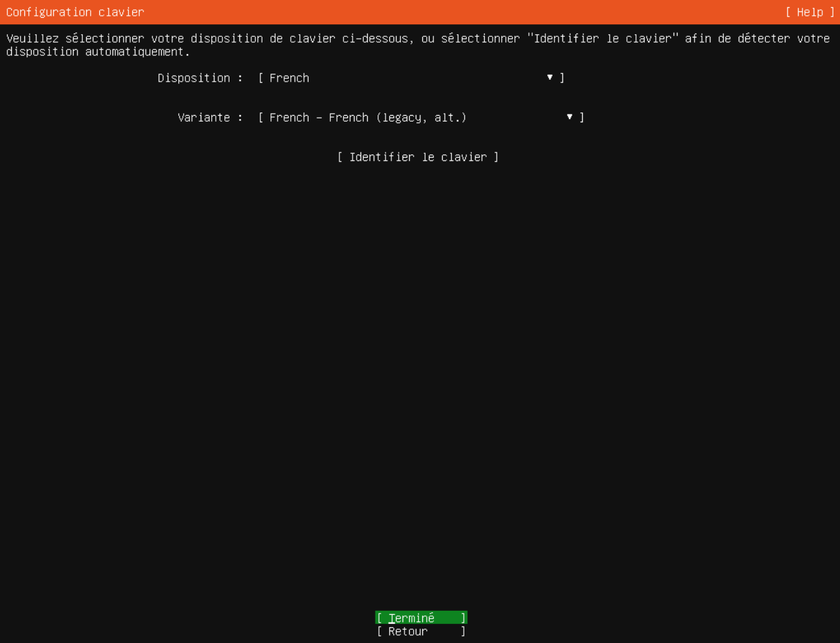The height and width of the screenshot is (643, 840).
Task: Choose the French value inside Disposition dropdown
Action: point(289,78)
